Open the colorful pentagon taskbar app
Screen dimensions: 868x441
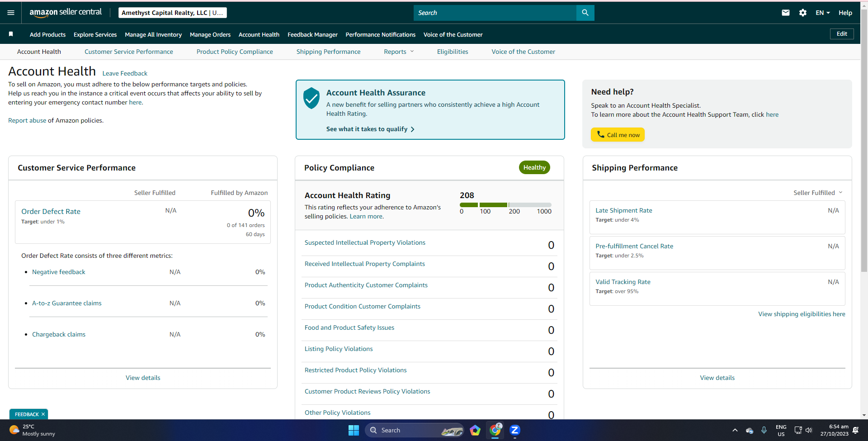pos(475,430)
